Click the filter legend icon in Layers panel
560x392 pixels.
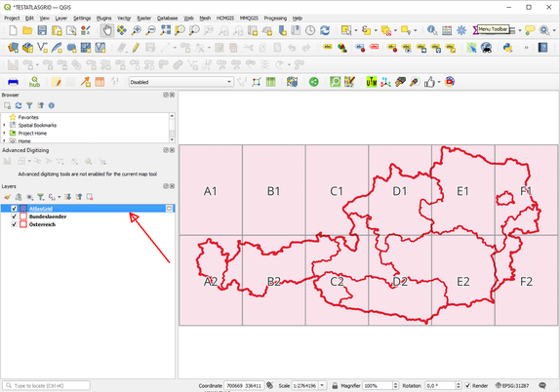[41, 197]
